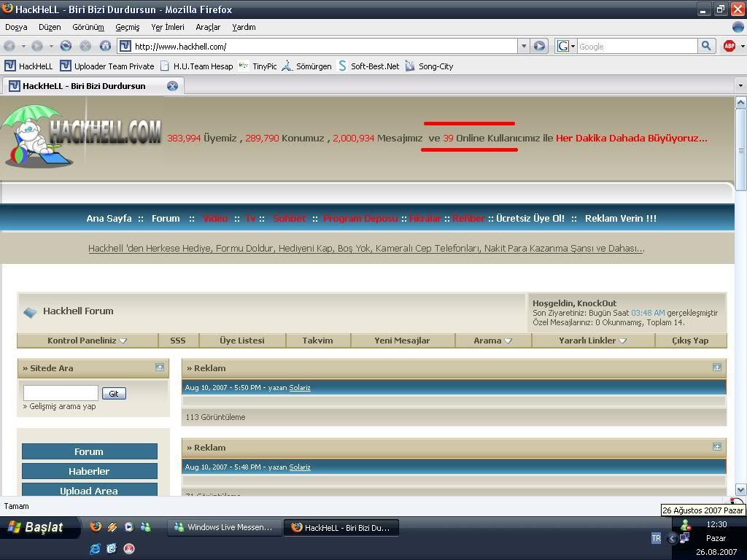The height and width of the screenshot is (560, 747).
Task: Open the Haberler sidebar button
Action: tap(90, 471)
